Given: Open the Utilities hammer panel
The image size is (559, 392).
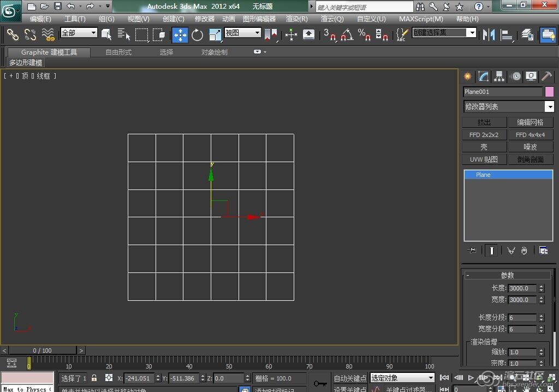Looking at the screenshot, I should (x=547, y=76).
